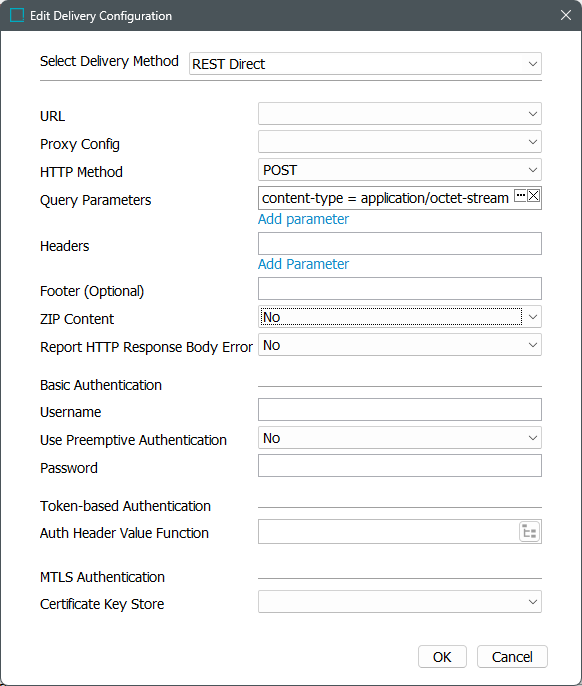Open the Use Preemptive Authentication dropdown
The height and width of the screenshot is (686, 582).
click(x=400, y=438)
